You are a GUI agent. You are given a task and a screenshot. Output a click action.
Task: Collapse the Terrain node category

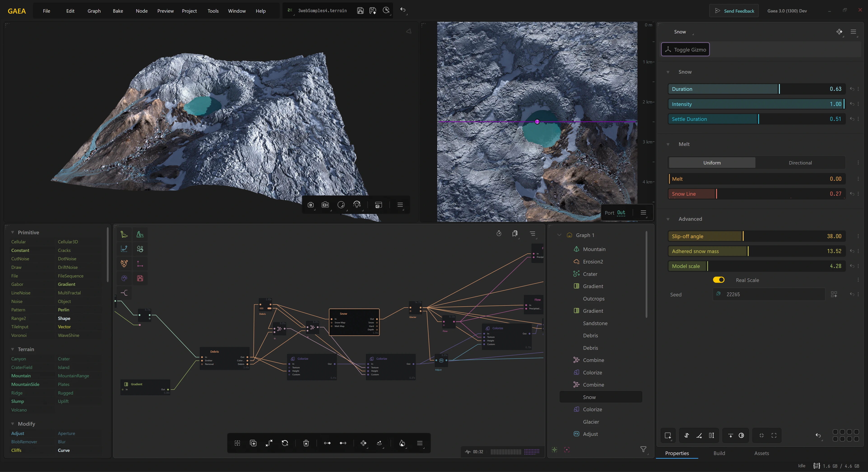click(x=12, y=349)
